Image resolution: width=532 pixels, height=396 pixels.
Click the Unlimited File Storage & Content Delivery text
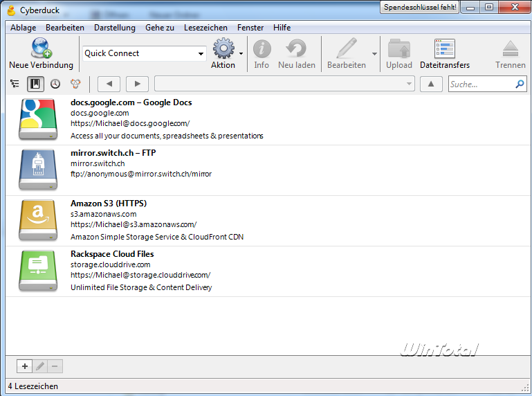[141, 288]
